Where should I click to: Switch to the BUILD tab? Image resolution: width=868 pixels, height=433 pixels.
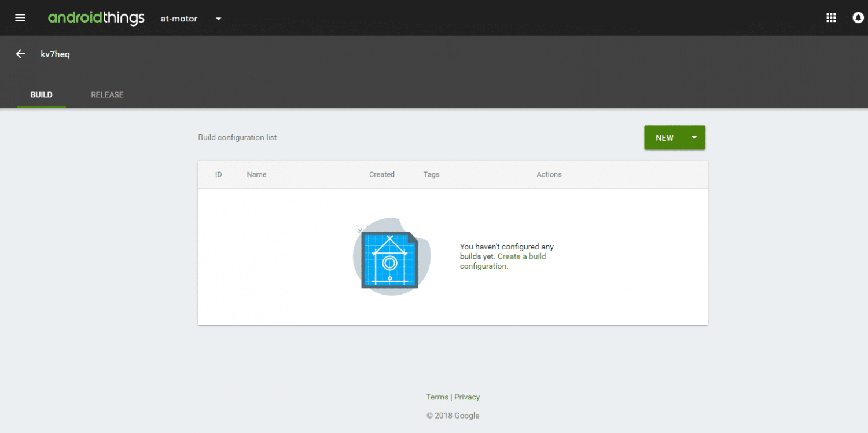click(x=41, y=94)
